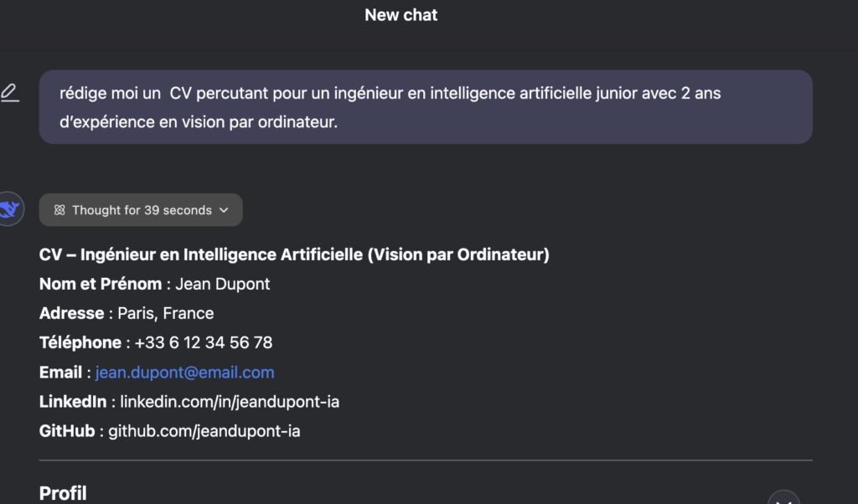
Task: Click the bold Nom et Prénom label
Action: [x=101, y=285]
